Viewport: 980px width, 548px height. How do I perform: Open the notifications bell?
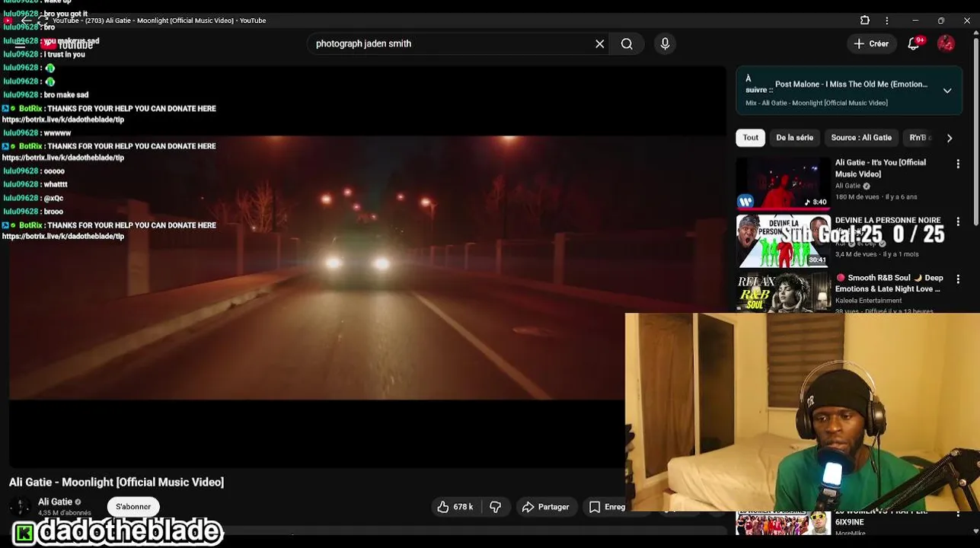tap(914, 44)
